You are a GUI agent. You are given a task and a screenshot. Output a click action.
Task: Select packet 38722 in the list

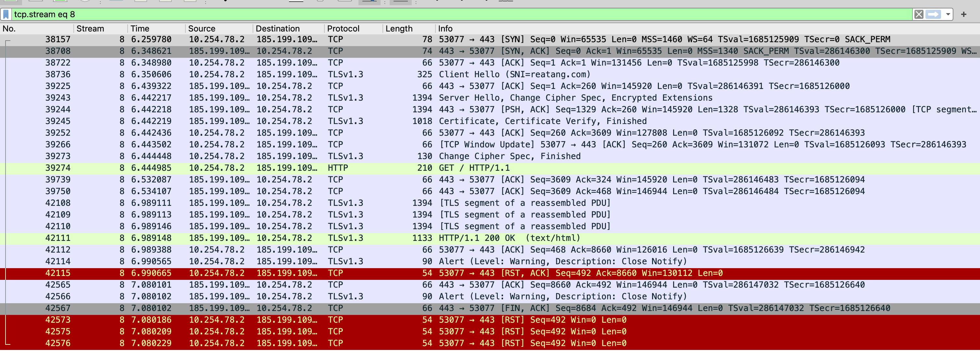tap(490, 63)
